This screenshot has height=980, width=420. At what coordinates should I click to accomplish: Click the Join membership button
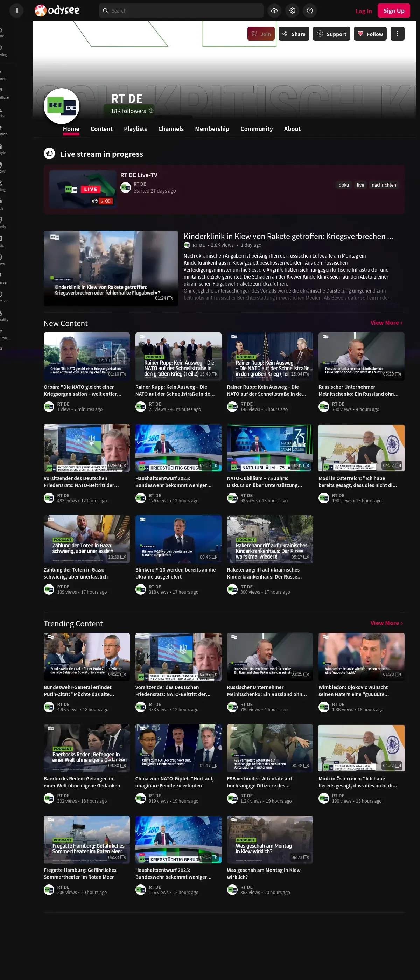click(x=261, y=34)
